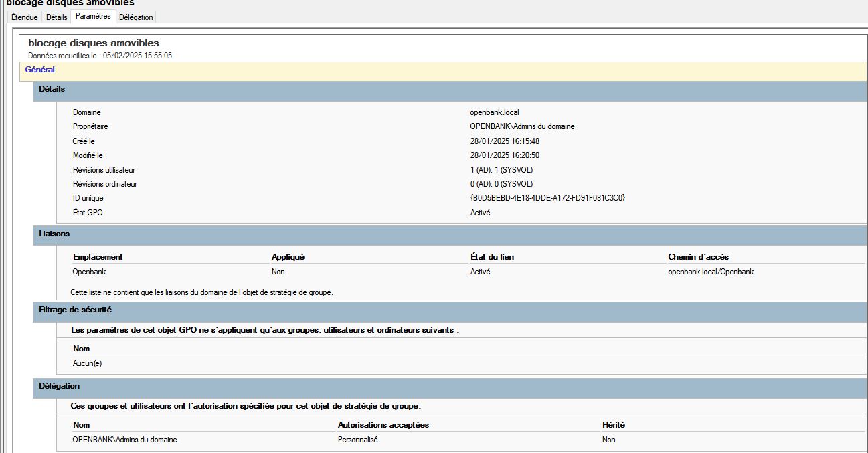This screenshot has height=453, width=868.
Task: Click the Emplacement column header
Action: 98,257
